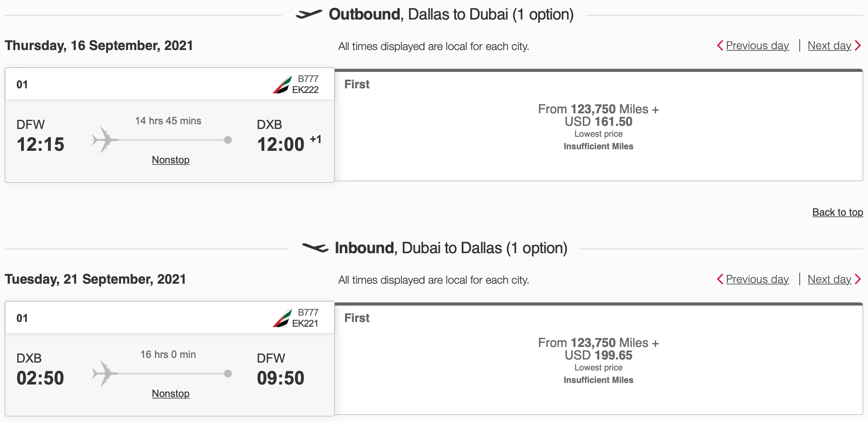This screenshot has width=868, height=422.
Task: Expand Nonstop details for the DFW departure
Action: click(170, 160)
